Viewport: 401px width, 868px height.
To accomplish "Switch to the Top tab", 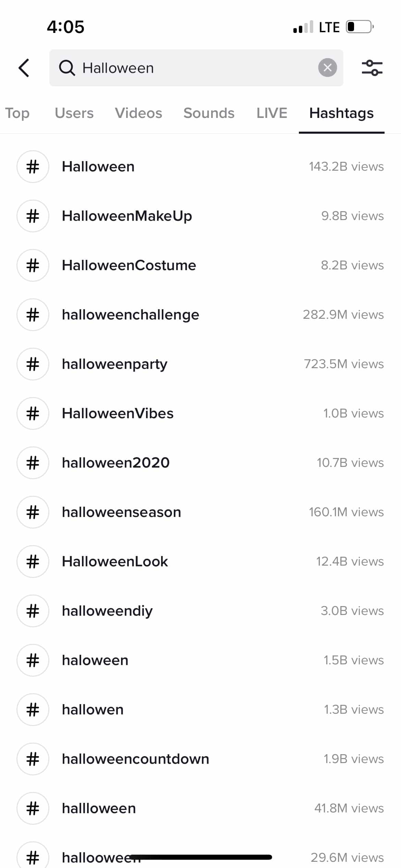I will tap(17, 113).
